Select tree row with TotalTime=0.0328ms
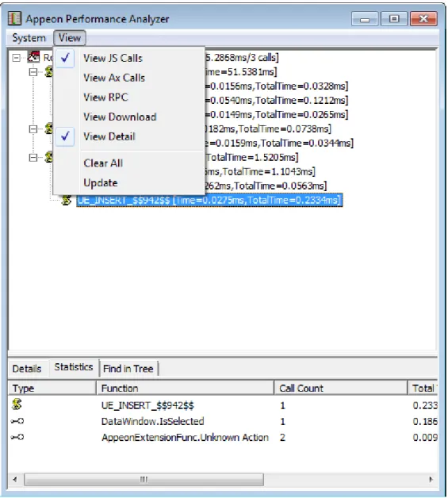This screenshot has height=498, width=448. (x=277, y=86)
